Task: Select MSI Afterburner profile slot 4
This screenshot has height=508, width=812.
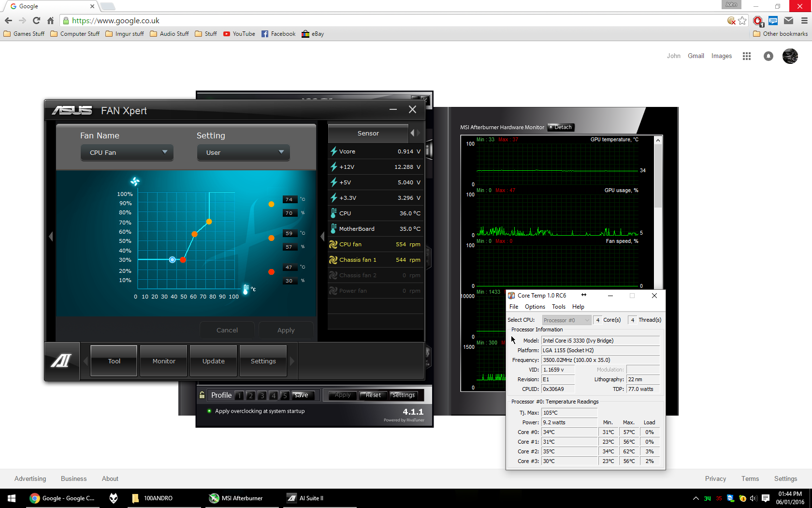Action: [x=274, y=395]
